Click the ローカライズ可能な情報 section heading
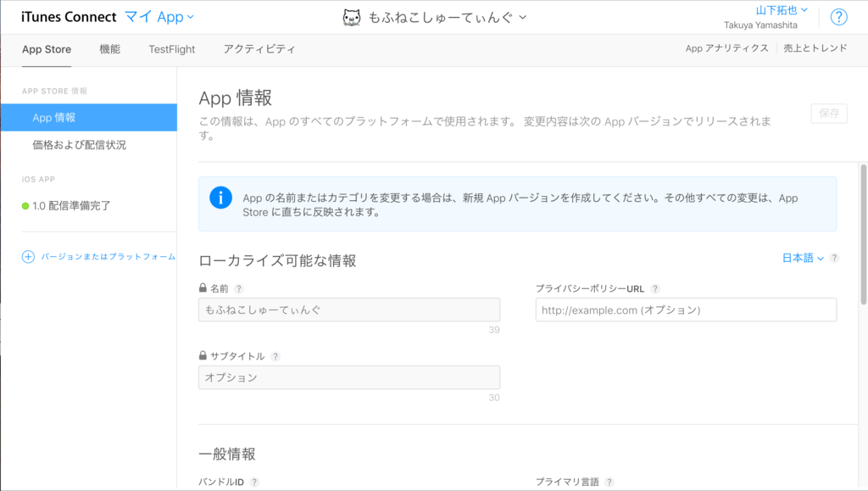Viewport: 868px width, 491px height. point(277,260)
